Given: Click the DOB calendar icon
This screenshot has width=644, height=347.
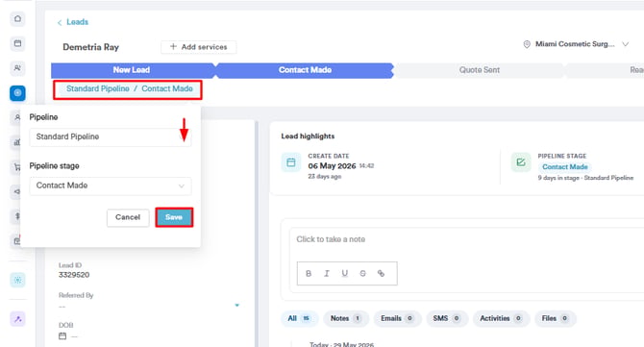Looking at the screenshot, I should [62, 335].
